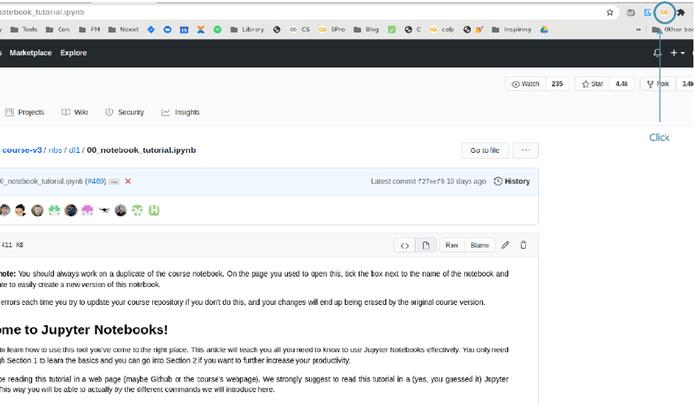Open the Other bookmarks folder
This screenshot has height=406, width=695.
[x=673, y=30]
